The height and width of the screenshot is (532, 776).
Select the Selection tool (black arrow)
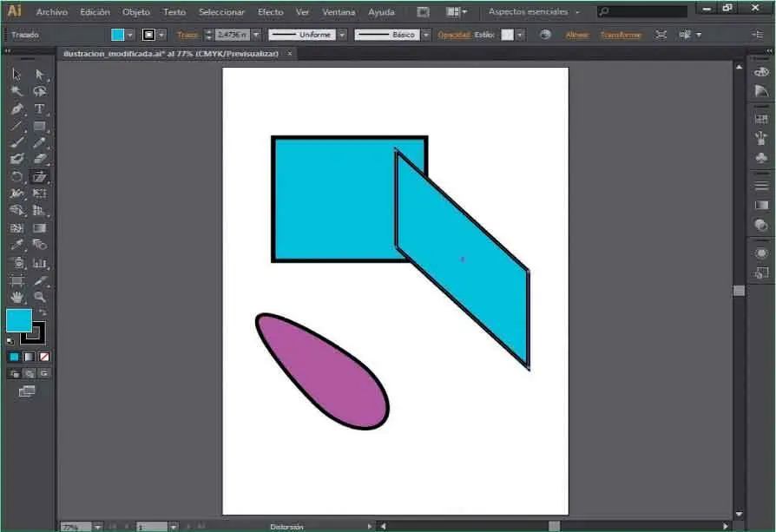16,75
